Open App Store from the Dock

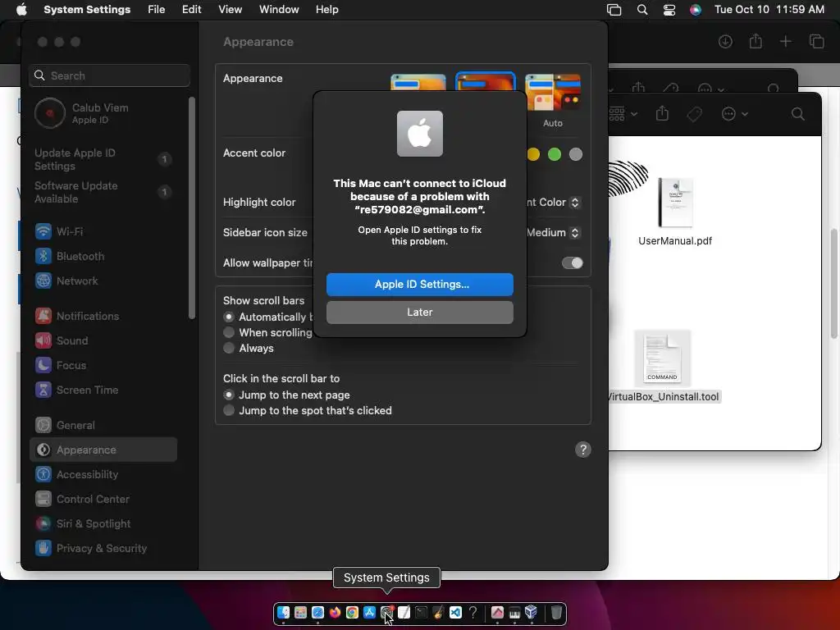369,612
